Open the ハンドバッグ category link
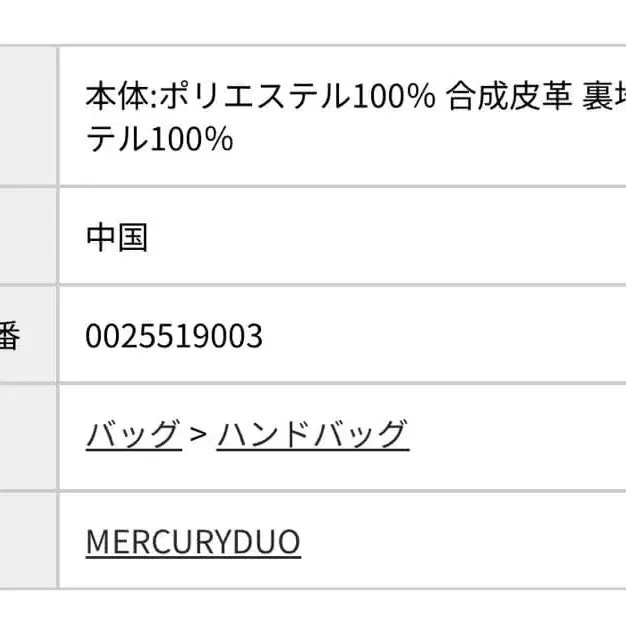The height and width of the screenshot is (626, 626). (312, 435)
